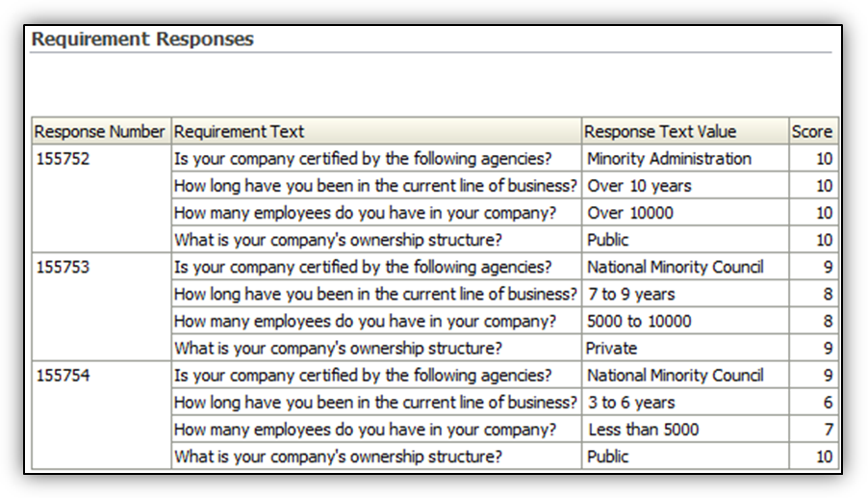Select the Response Text Value column header

pos(660,132)
